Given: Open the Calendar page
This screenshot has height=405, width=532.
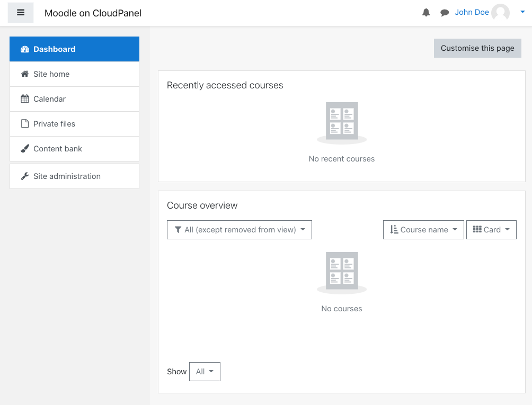Looking at the screenshot, I should click(x=74, y=99).
